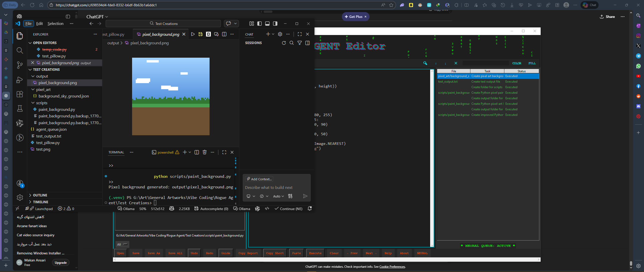The height and width of the screenshot is (272, 644).
Task: Click the Execute button in Agent Editor
Action: pos(315,253)
